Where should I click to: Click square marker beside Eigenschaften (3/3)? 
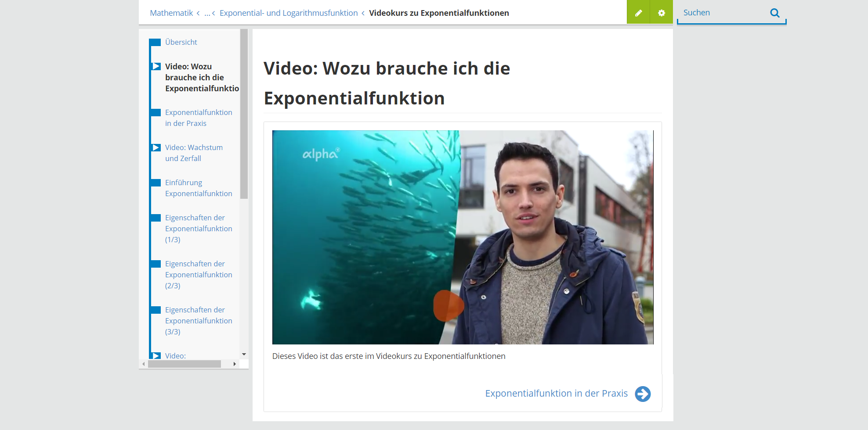[155, 310]
